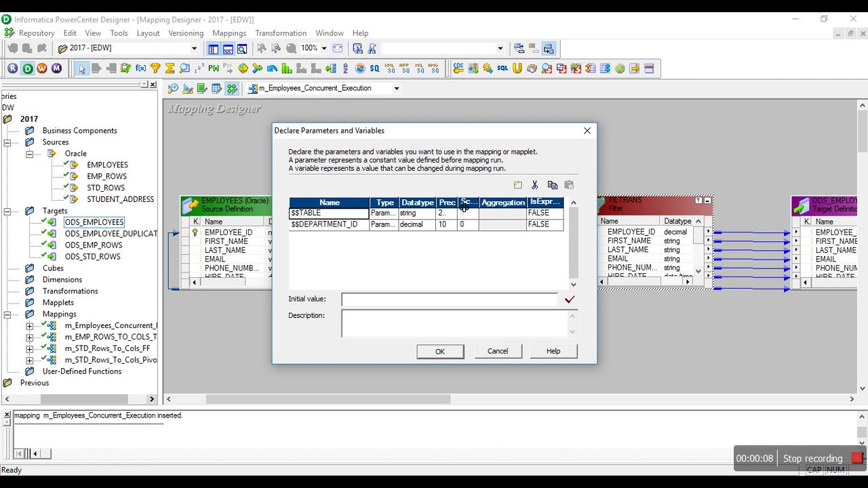Screen dimensions: 868x488
Task: Pick the Filter funnel transformation icon
Action: click(x=155, y=68)
